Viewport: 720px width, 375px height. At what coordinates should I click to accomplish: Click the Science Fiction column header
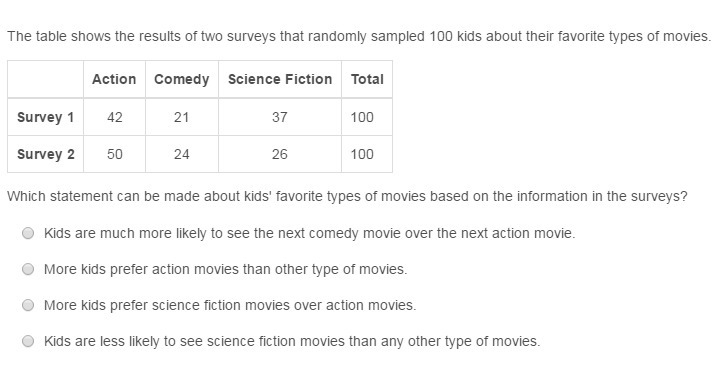(x=280, y=79)
